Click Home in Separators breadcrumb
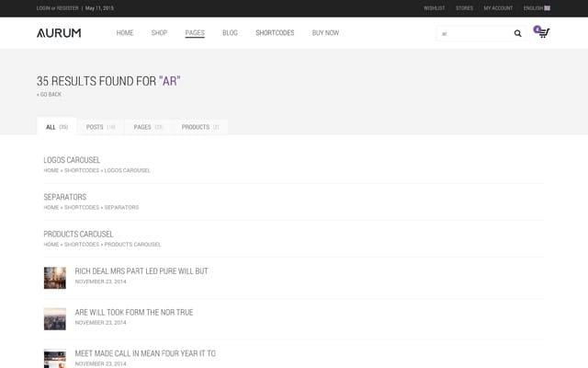The image size is (588, 368). 51,207
